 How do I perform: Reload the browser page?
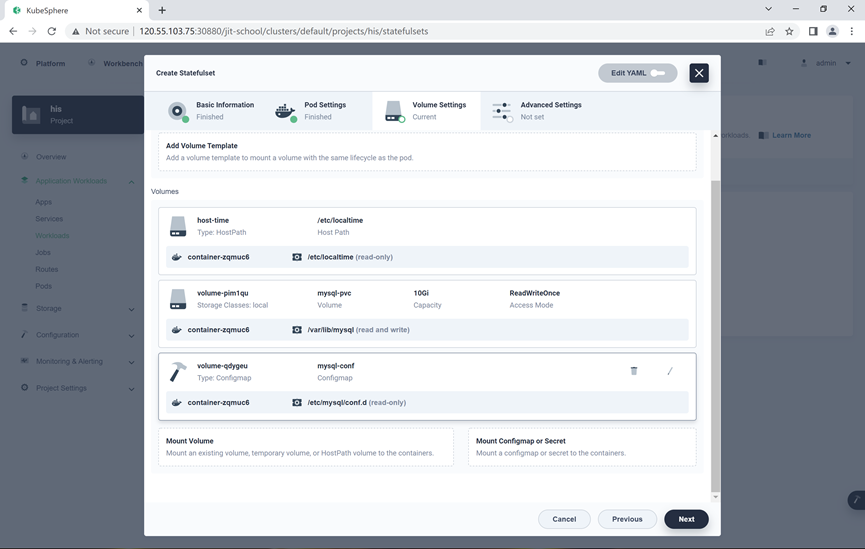tap(52, 31)
